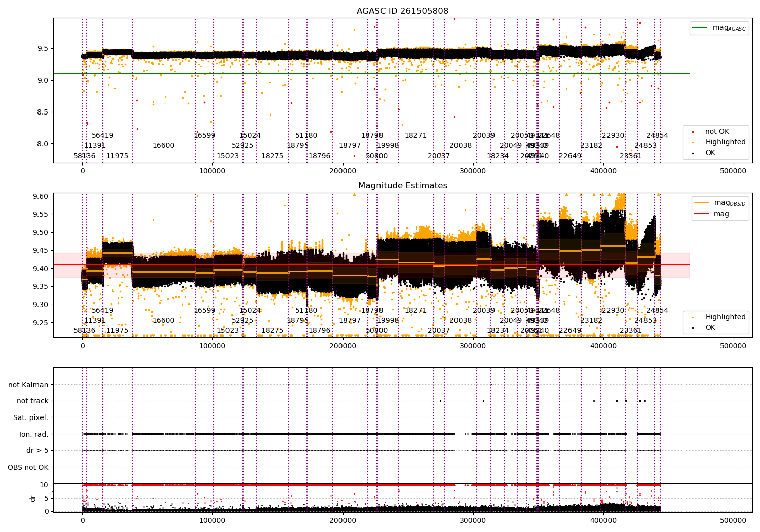The image size is (760, 532).
Task: Click obsid label 16599 in top plot
Action: (x=205, y=136)
